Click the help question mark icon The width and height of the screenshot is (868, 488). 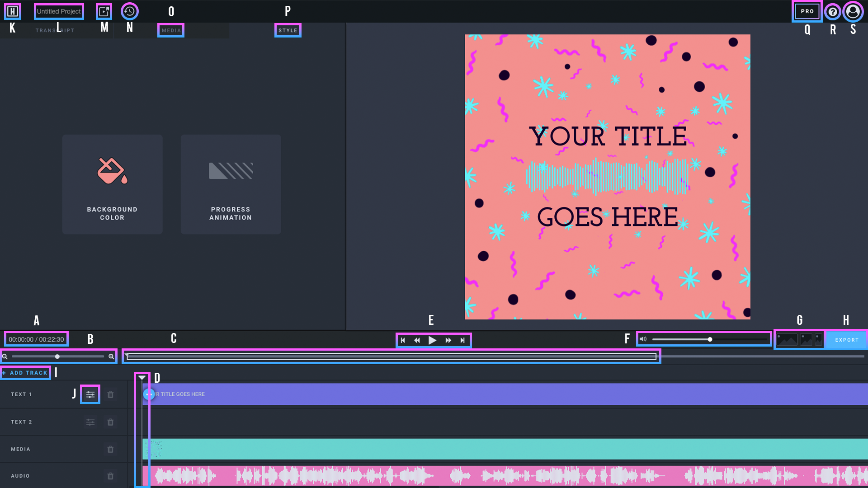point(833,11)
